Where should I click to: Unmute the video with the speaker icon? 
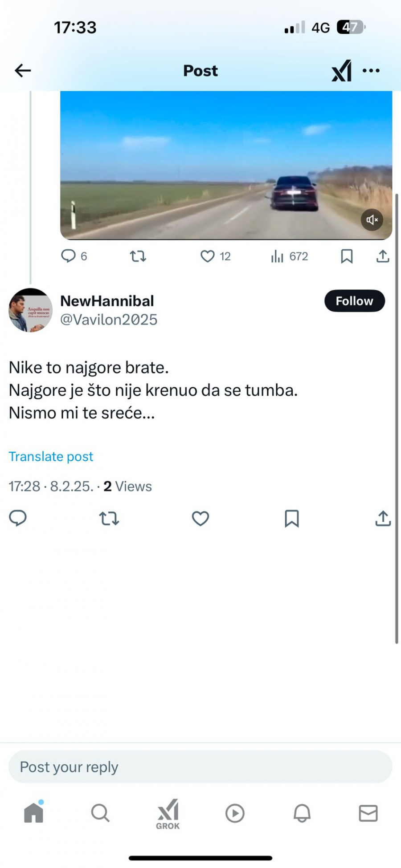[372, 219]
